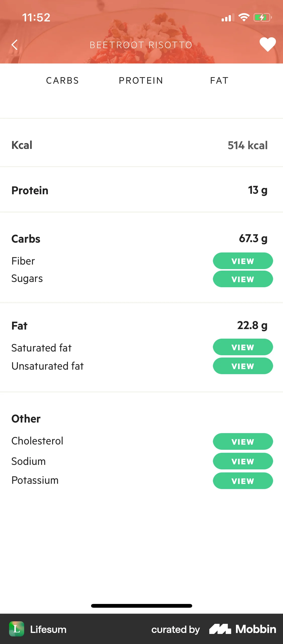The width and height of the screenshot is (283, 644).
Task: Tap the Beetroot Risotto title
Action: 141,45
